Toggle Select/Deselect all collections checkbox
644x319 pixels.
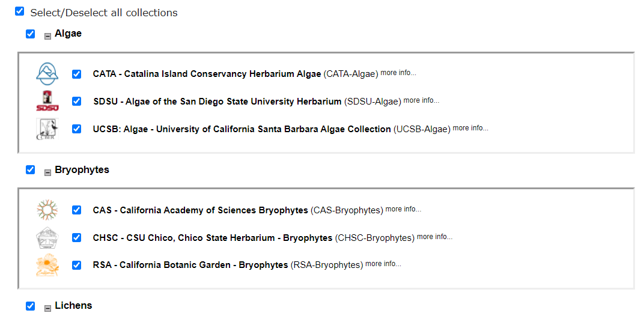(x=19, y=11)
